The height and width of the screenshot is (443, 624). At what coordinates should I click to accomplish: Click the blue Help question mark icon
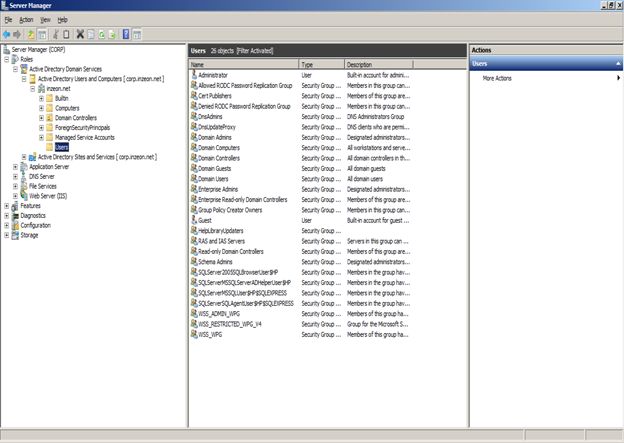click(126, 34)
